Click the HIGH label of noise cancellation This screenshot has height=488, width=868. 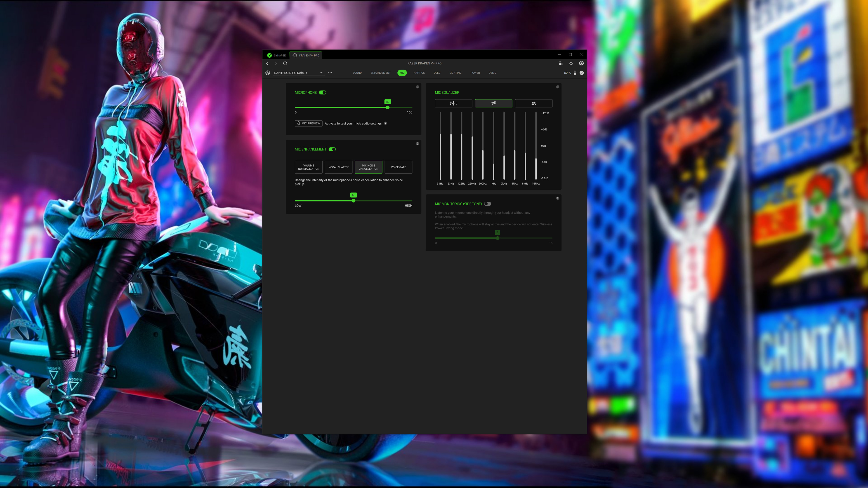[x=408, y=206]
